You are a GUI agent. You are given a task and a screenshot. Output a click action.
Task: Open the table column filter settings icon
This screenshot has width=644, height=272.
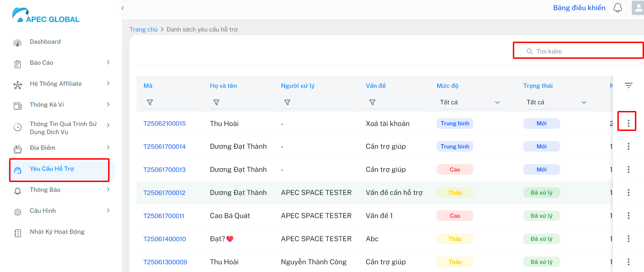pos(628,85)
